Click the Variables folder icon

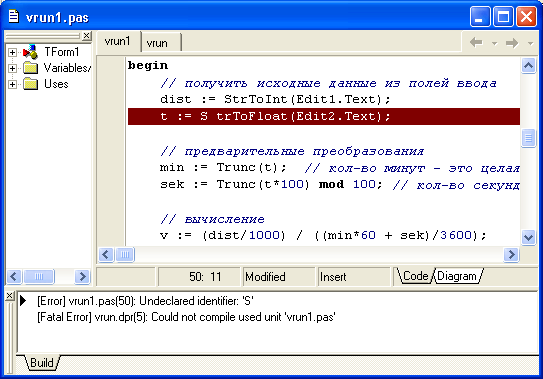[30, 68]
